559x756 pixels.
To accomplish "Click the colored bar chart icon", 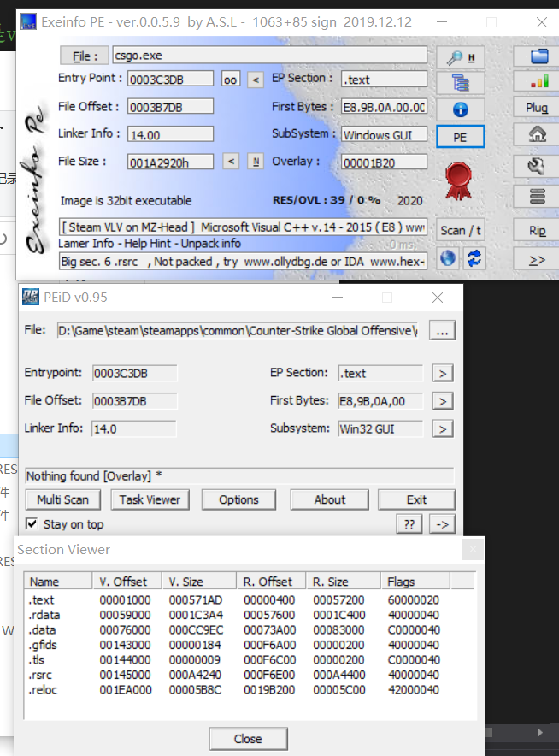I will 538,81.
